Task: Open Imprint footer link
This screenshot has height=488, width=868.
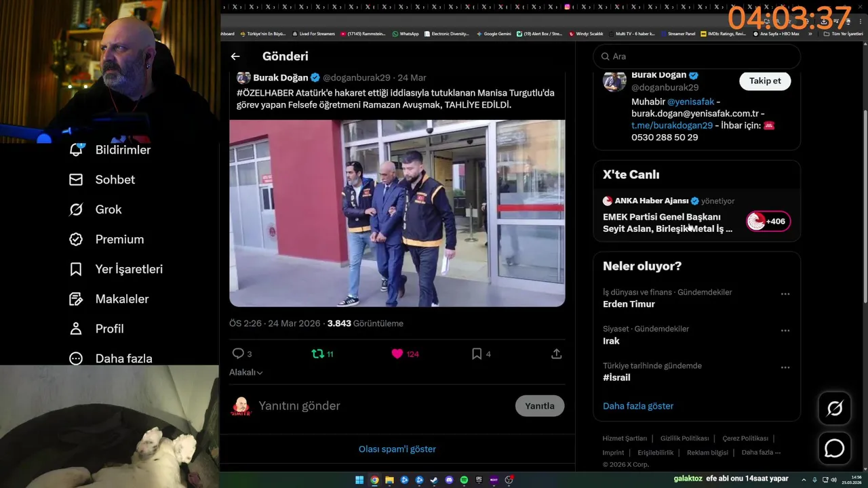Action: click(x=613, y=452)
